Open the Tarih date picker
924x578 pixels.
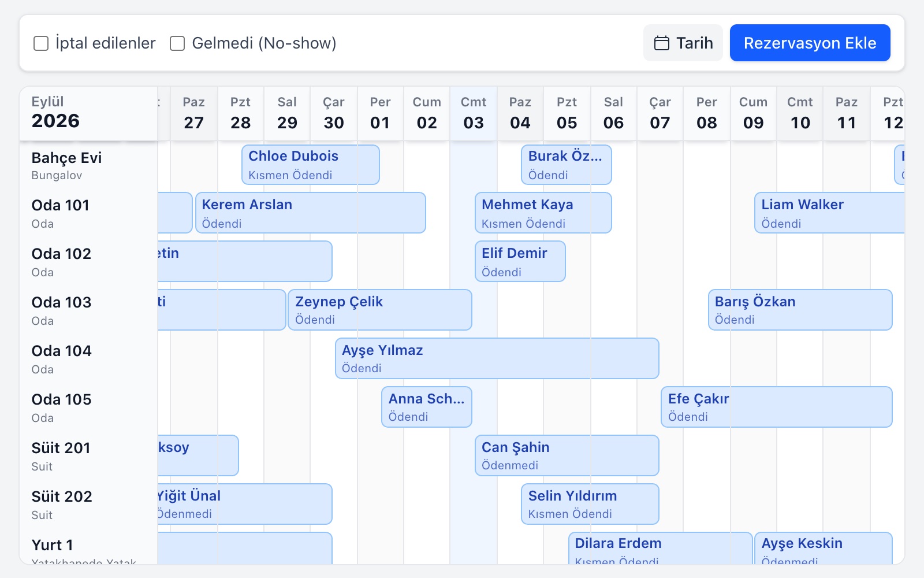683,43
